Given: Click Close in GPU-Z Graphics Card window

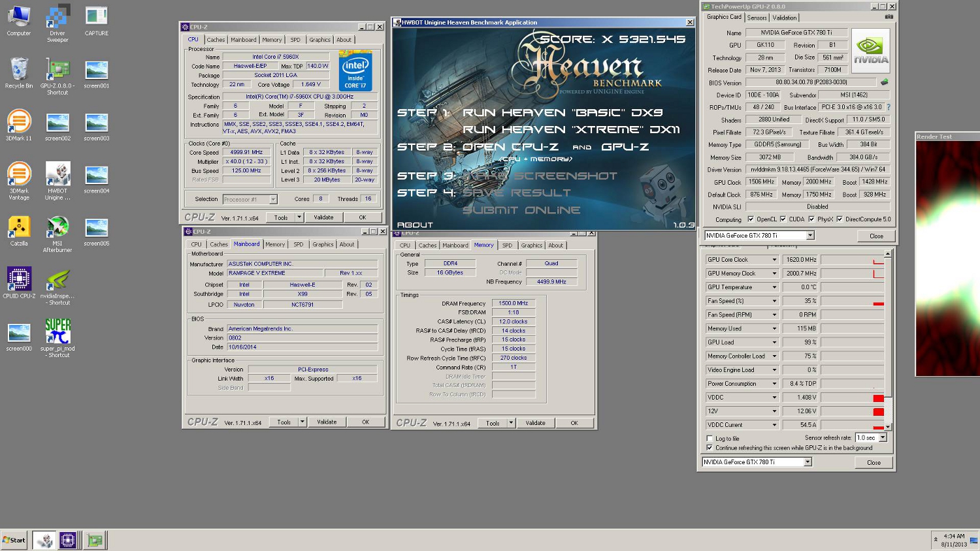Looking at the screenshot, I should [876, 236].
